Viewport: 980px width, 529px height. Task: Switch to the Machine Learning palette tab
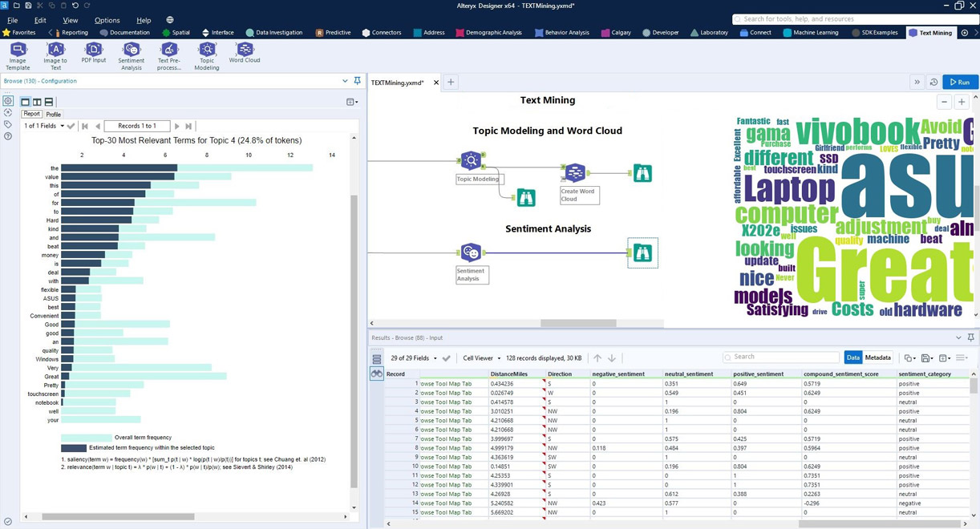coord(811,33)
